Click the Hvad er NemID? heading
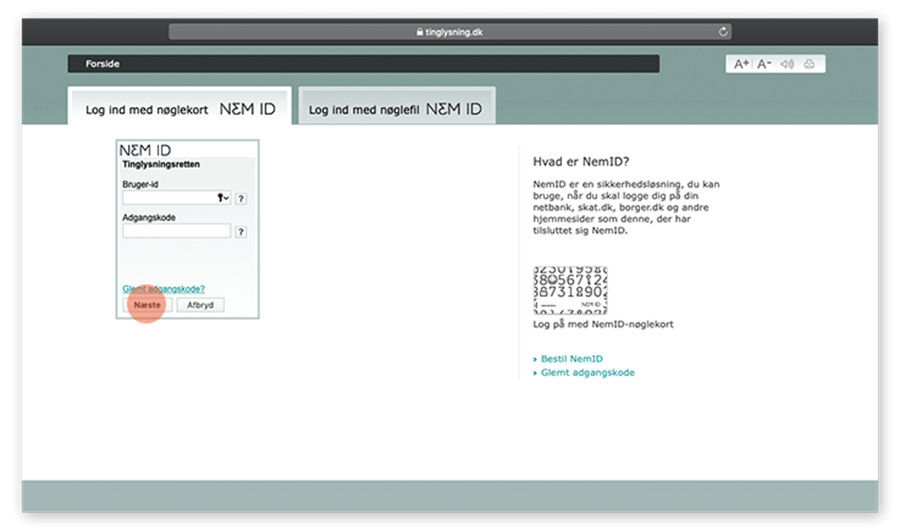900x531 pixels. (x=581, y=162)
